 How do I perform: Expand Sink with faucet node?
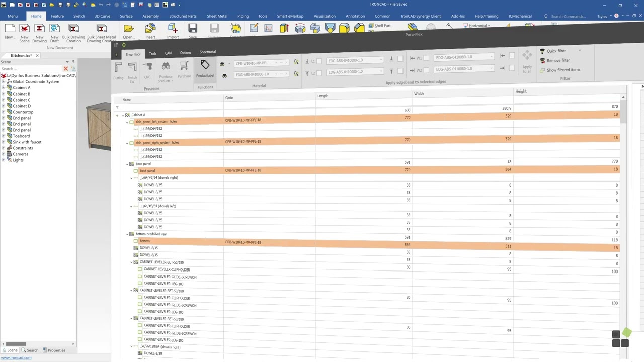[x=4, y=142]
